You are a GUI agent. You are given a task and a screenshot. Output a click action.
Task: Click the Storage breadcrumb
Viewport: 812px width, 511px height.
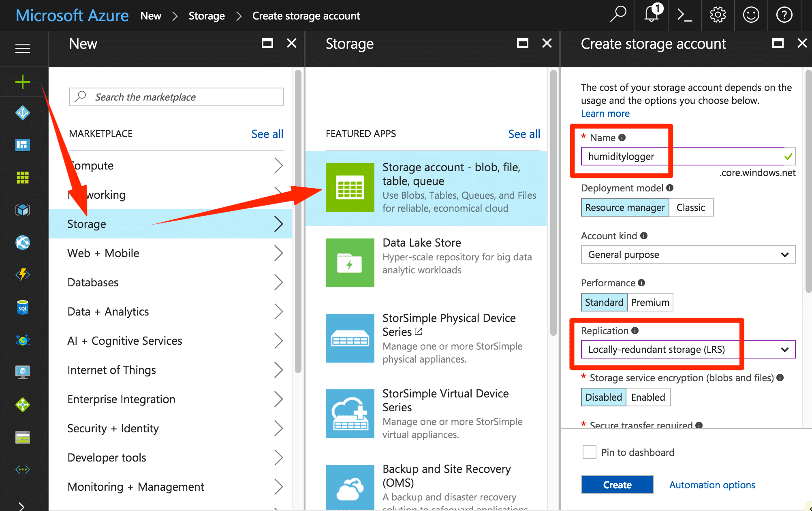[x=207, y=16]
